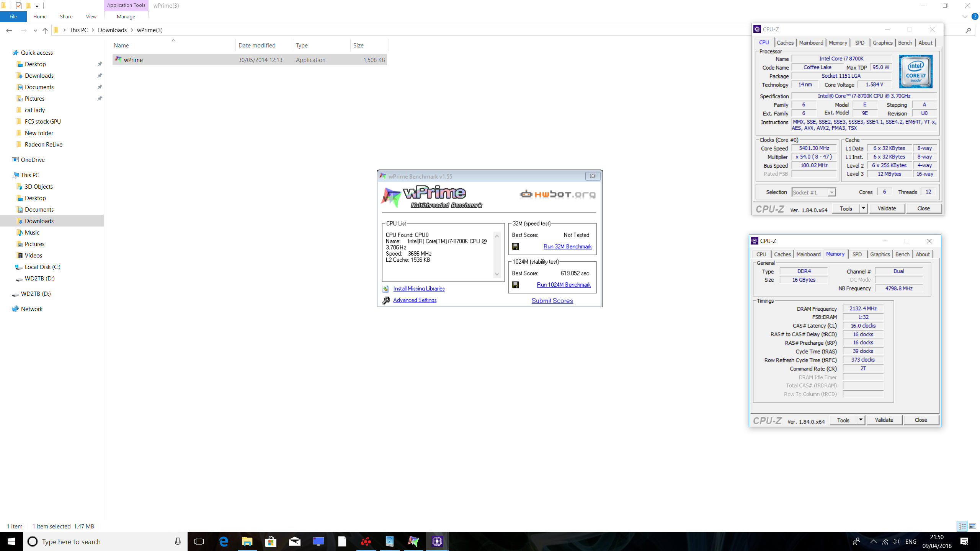Select the cat lady folder in sidebar

tap(34, 110)
